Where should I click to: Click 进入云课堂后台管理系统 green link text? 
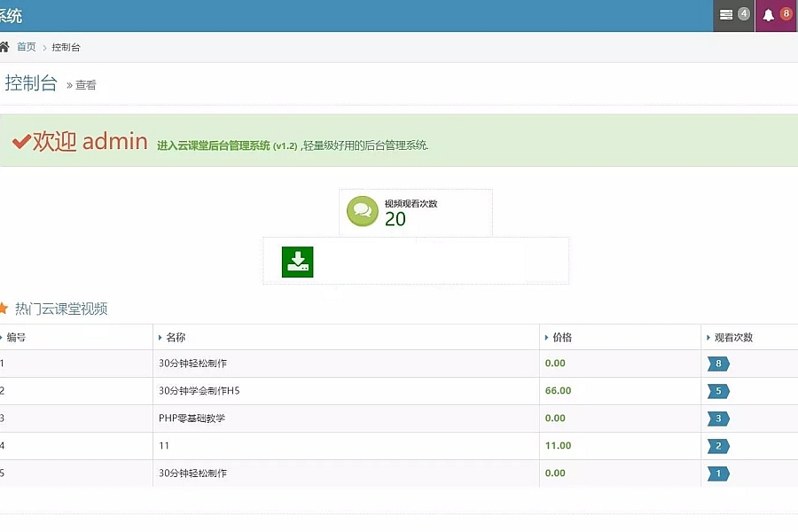pyautogui.click(x=213, y=145)
